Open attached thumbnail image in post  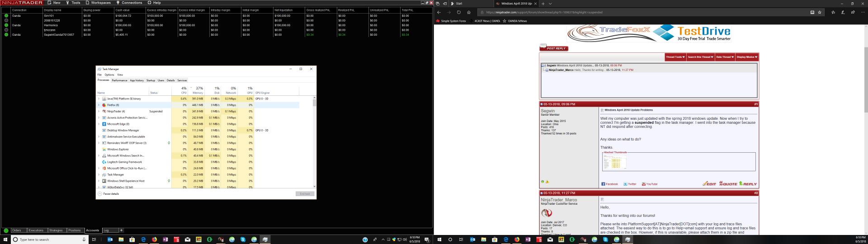(615, 162)
